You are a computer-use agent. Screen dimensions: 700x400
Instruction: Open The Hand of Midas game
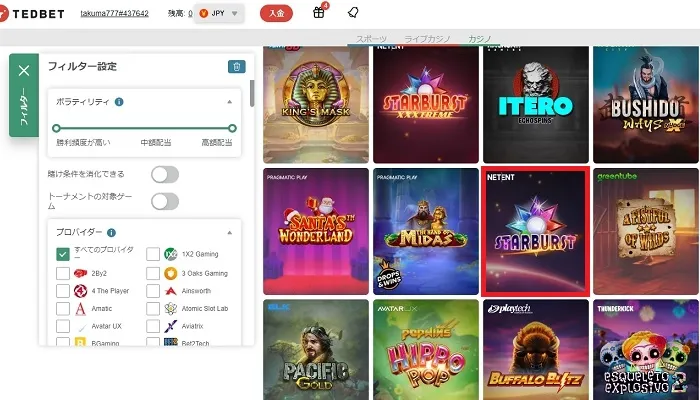point(426,231)
